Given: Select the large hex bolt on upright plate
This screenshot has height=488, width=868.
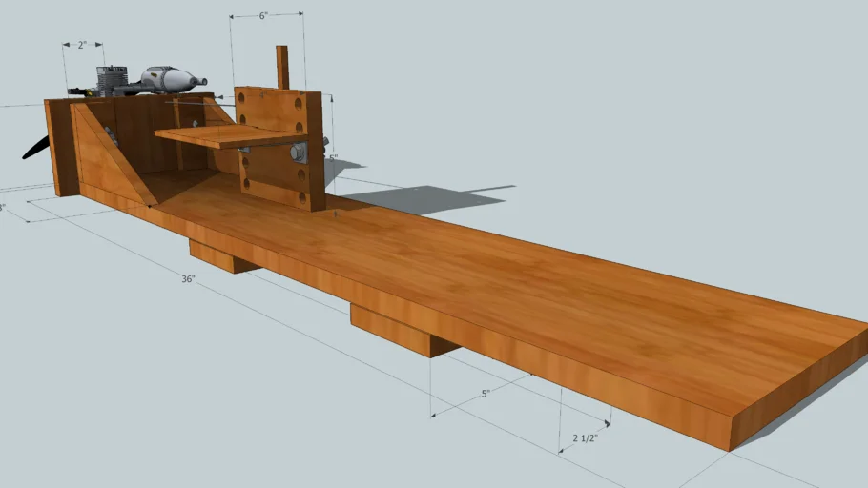Looking at the screenshot, I should tap(297, 152).
